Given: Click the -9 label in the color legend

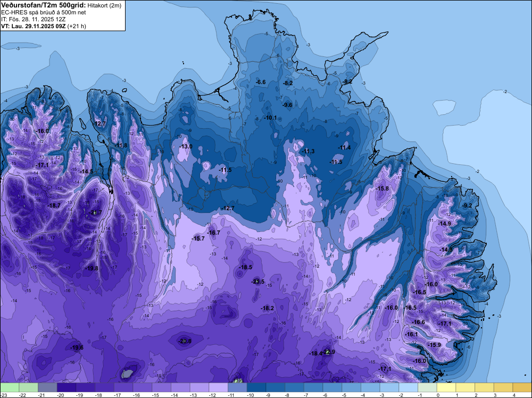Looking at the screenshot, I should pyautogui.click(x=269, y=395).
